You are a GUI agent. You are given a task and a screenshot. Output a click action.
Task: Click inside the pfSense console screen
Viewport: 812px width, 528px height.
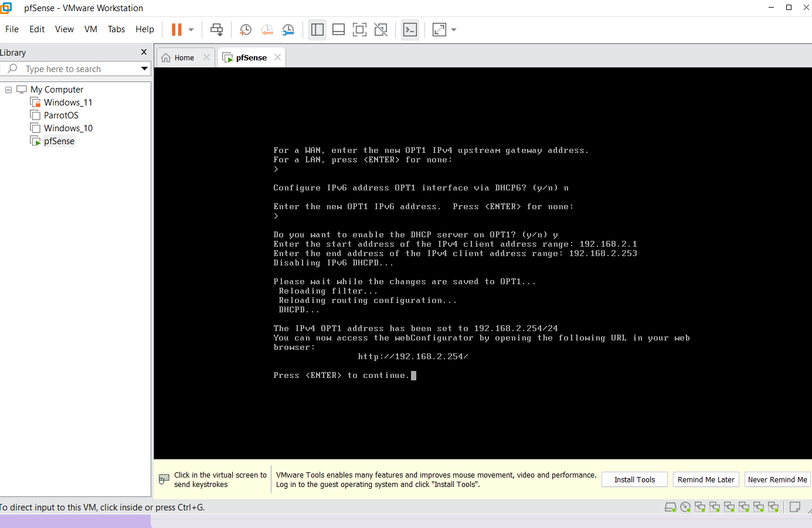click(483, 263)
